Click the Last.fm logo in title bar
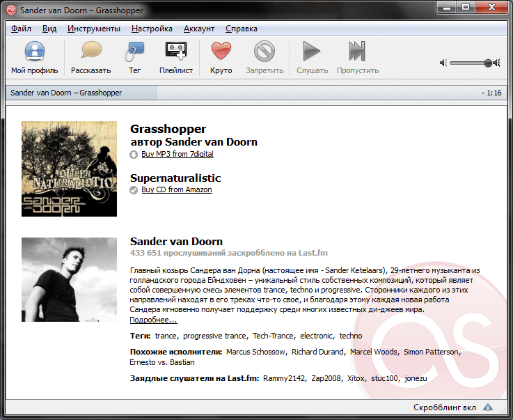 pyautogui.click(x=11, y=10)
